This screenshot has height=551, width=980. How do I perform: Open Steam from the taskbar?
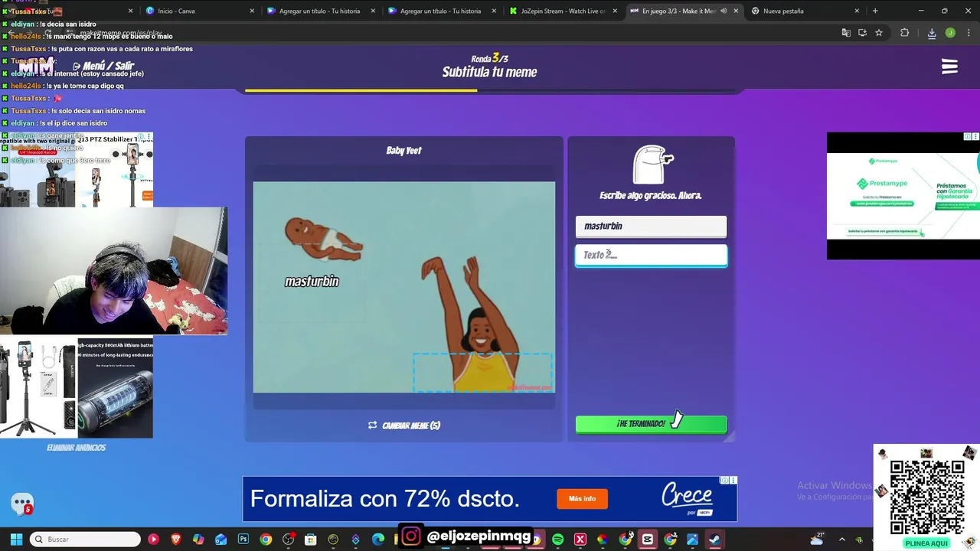[x=714, y=540]
